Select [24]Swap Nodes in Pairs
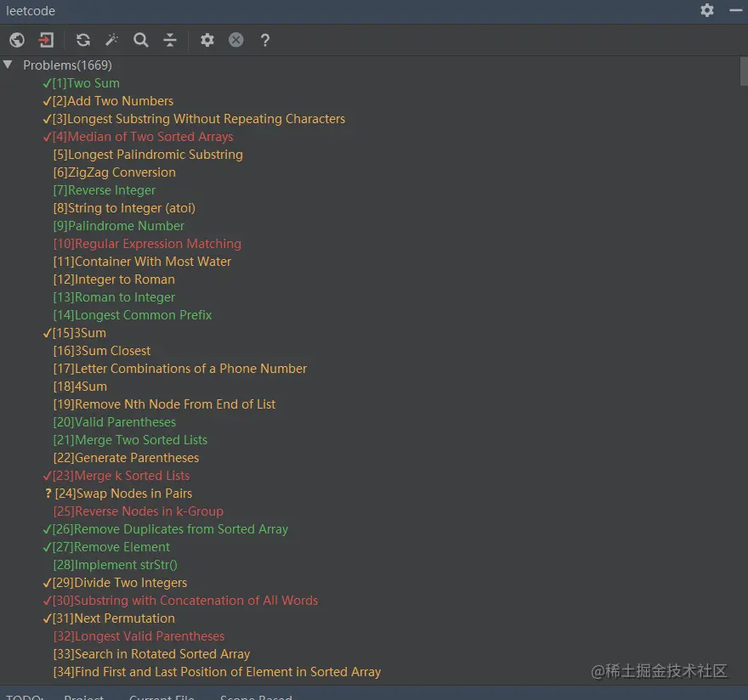 pyautogui.click(x=119, y=494)
